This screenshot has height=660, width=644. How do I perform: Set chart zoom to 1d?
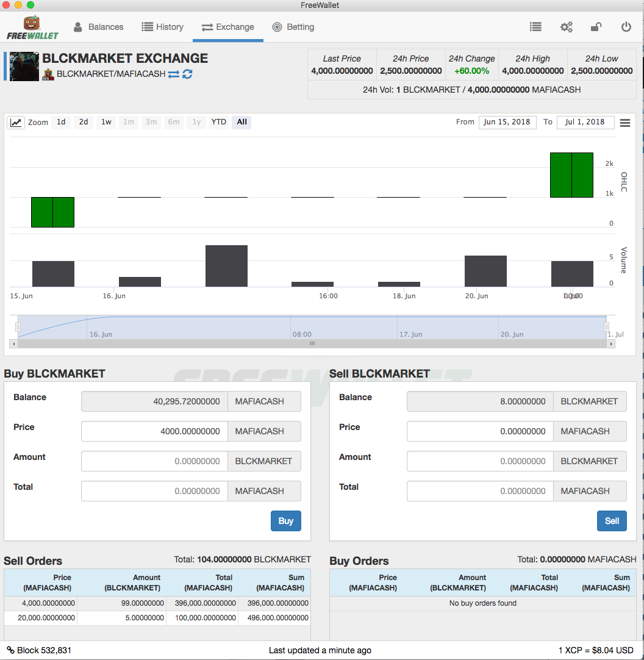[61, 122]
